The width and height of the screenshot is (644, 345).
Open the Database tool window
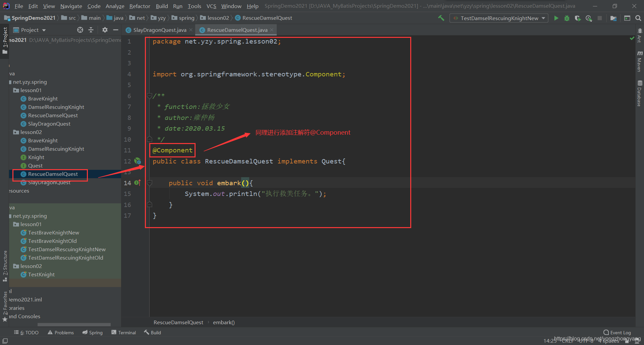pos(640,93)
